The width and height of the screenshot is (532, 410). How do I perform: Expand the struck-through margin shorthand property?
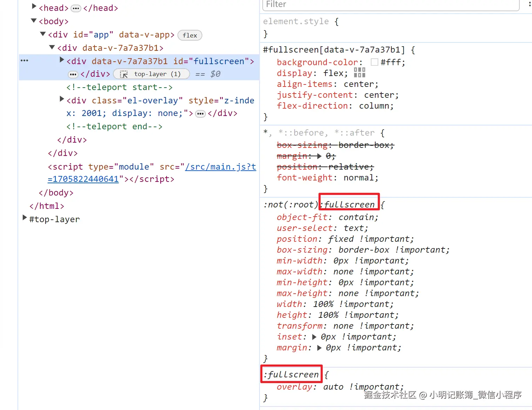pyautogui.click(x=319, y=156)
